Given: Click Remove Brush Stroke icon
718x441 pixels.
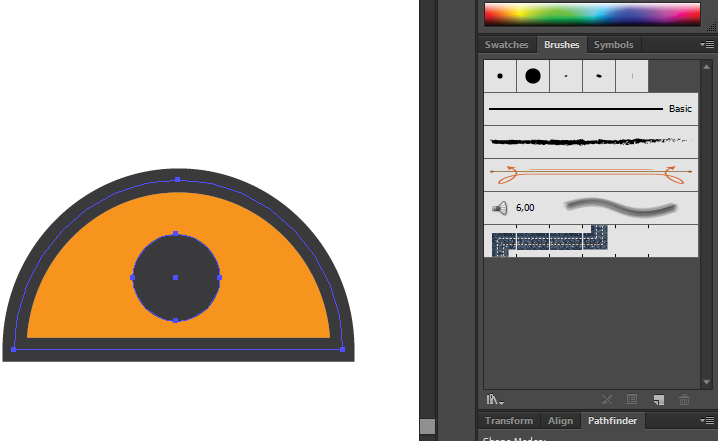Looking at the screenshot, I should click(x=606, y=399).
